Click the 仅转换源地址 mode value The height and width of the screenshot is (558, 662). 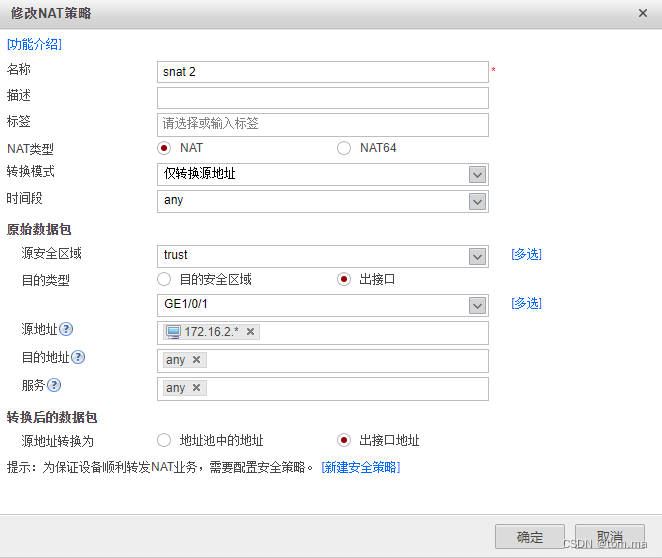[199, 173]
